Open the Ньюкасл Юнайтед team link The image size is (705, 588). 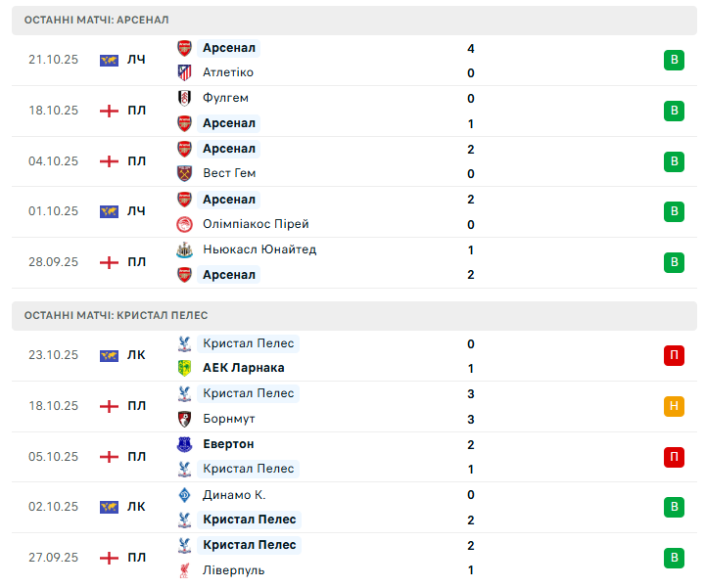click(x=259, y=249)
